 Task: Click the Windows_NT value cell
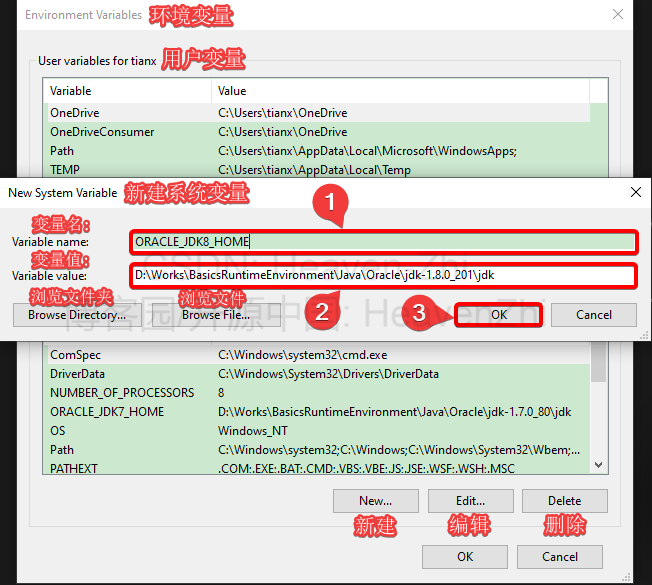(253, 431)
